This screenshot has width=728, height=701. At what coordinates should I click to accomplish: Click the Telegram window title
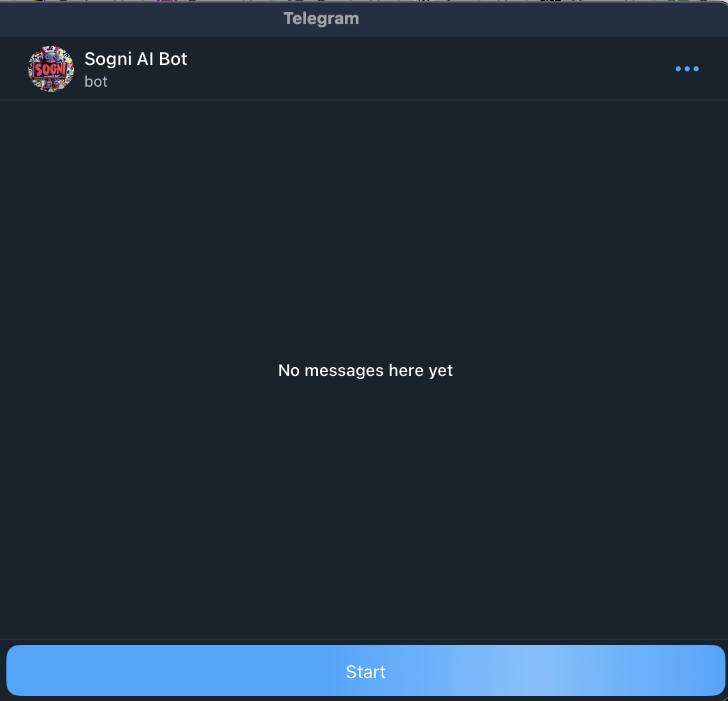[321, 18]
